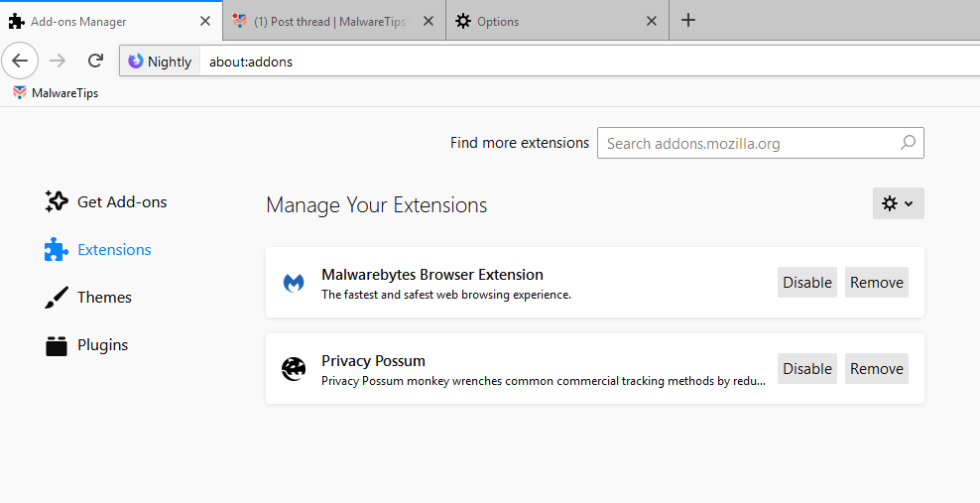
Task: Reload the current page
Action: 95,61
